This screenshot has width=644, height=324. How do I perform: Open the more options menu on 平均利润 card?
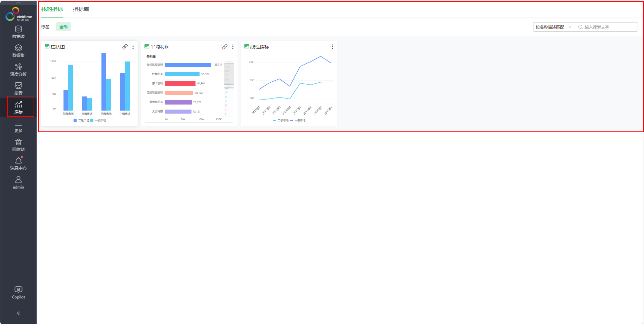tap(233, 47)
